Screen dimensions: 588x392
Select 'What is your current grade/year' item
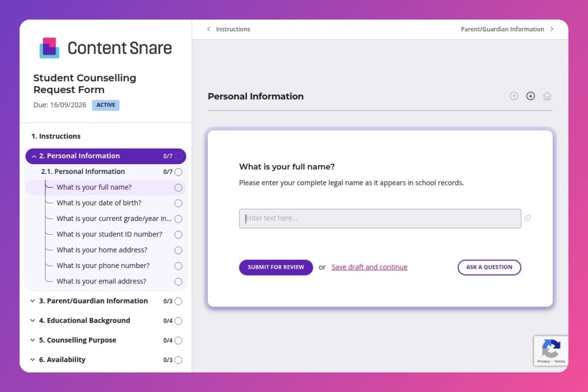114,219
